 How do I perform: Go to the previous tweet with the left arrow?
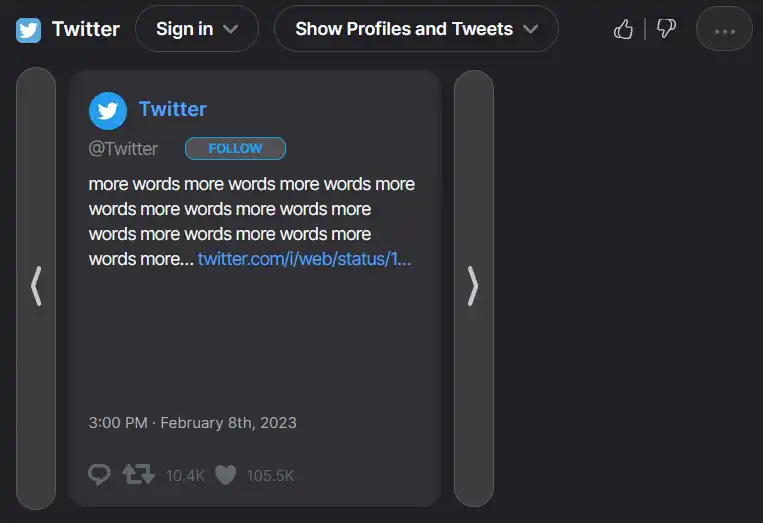click(x=36, y=286)
